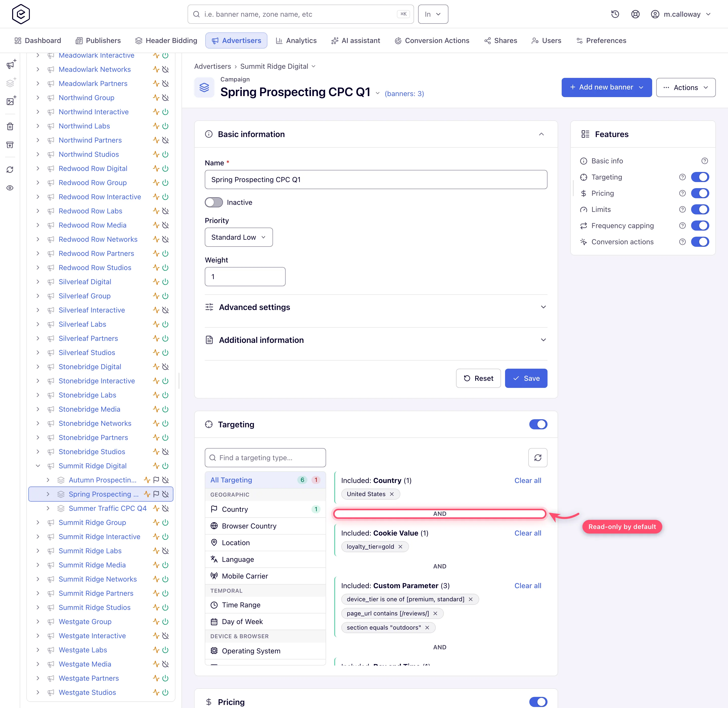Click the power icon for Silverleaf Digital
Screen dimensions: 728x708
coord(166,282)
